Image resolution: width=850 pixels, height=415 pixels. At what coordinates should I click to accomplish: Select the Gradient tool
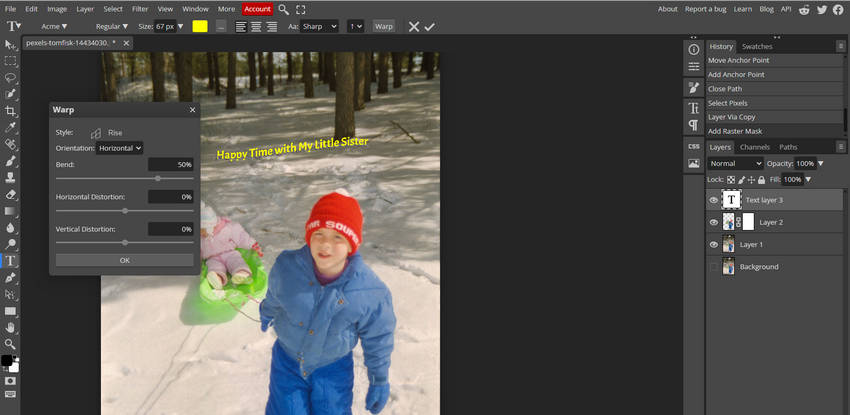coord(10,211)
